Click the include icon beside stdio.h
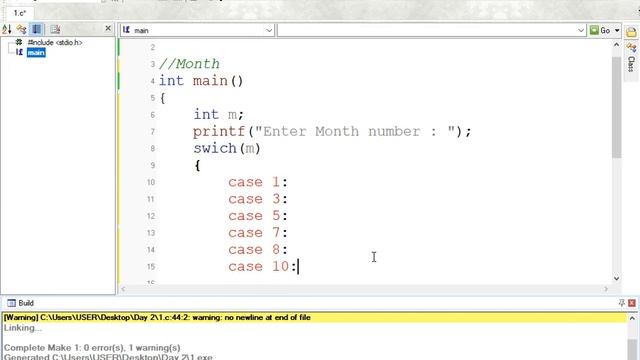This screenshot has height=360, width=640. (19, 42)
